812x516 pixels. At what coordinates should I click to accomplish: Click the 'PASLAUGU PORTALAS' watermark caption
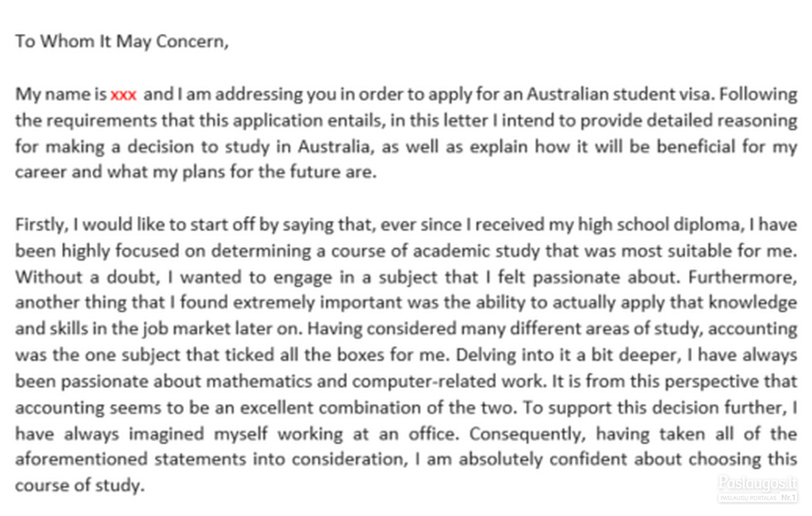click(x=748, y=498)
